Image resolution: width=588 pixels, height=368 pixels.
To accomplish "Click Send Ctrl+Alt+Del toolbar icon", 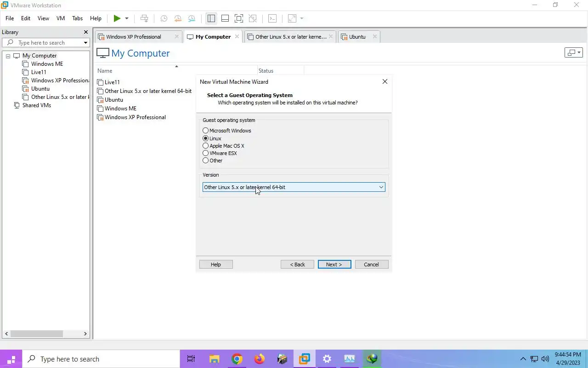I will (x=144, y=18).
